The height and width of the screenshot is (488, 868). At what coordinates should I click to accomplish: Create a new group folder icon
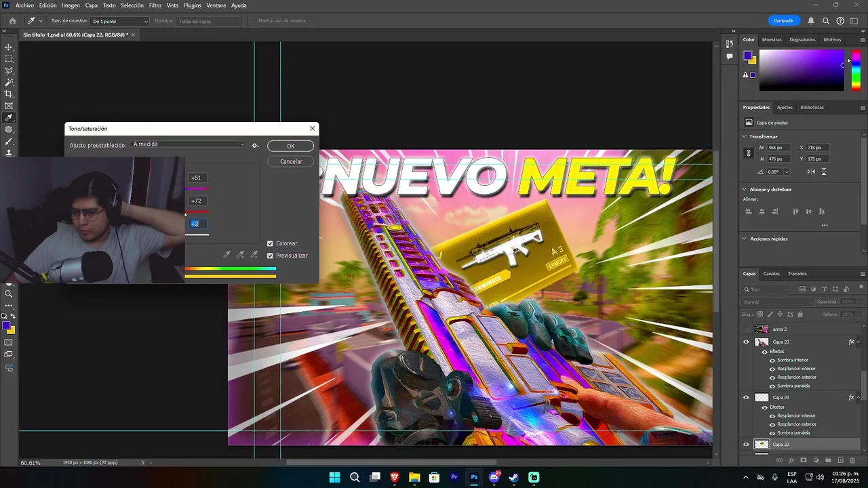[x=828, y=460]
